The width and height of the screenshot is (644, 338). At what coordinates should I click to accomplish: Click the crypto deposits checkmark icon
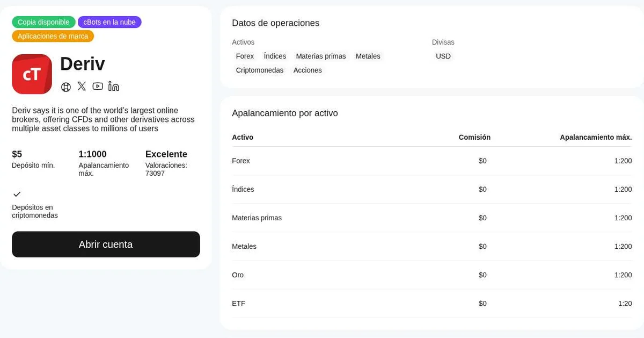[17, 194]
